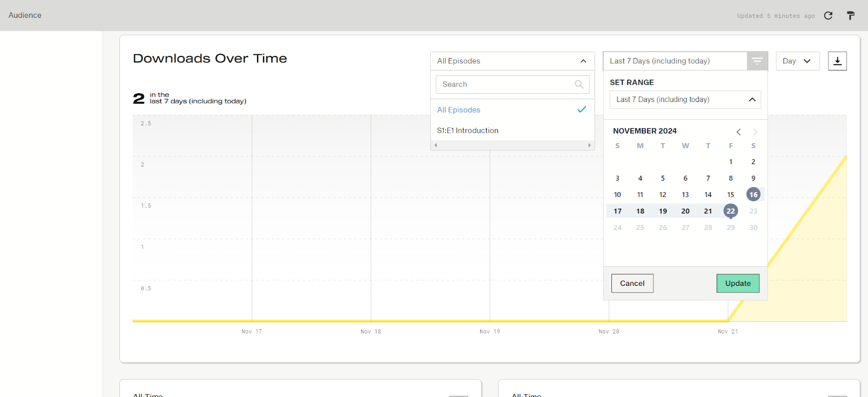Image resolution: width=868 pixels, height=397 pixels.
Task: Open the paint roller theme icon
Action: point(851,16)
